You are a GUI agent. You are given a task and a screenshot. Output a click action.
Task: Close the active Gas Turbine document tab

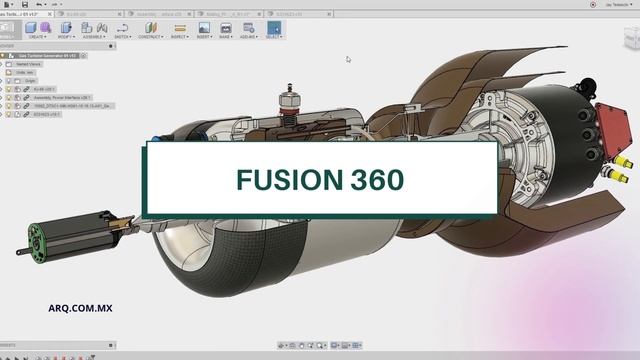tap(50, 14)
